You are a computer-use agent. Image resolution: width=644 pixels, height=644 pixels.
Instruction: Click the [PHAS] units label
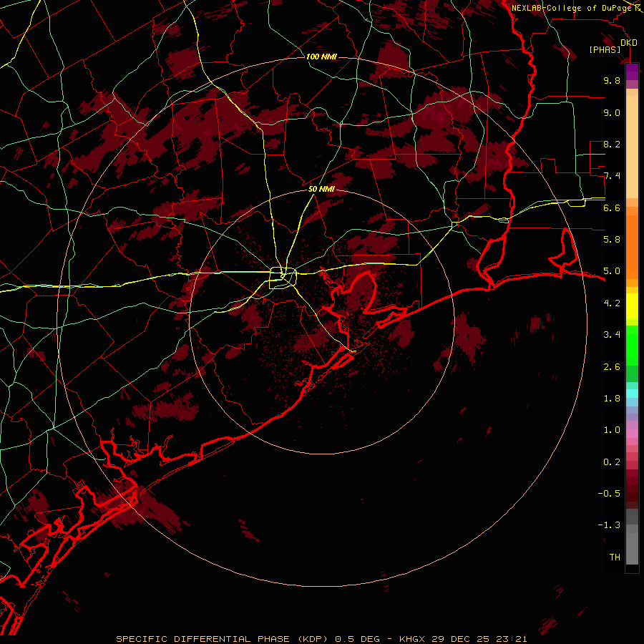(x=605, y=50)
